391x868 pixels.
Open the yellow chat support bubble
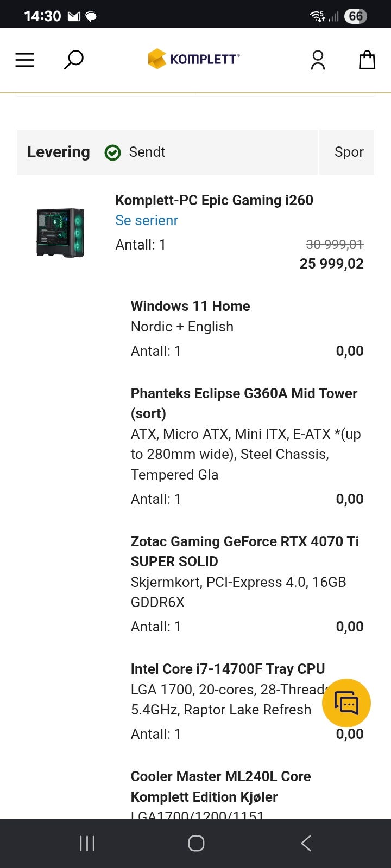click(346, 703)
